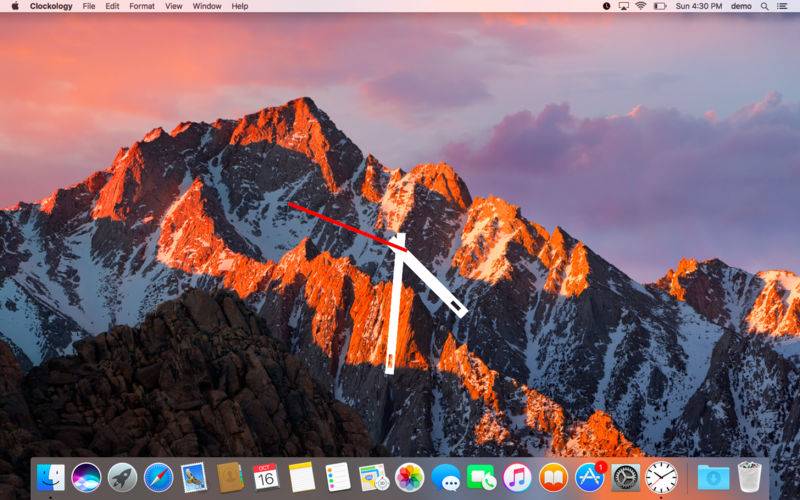
Task: Open the View menu
Action: point(173,6)
